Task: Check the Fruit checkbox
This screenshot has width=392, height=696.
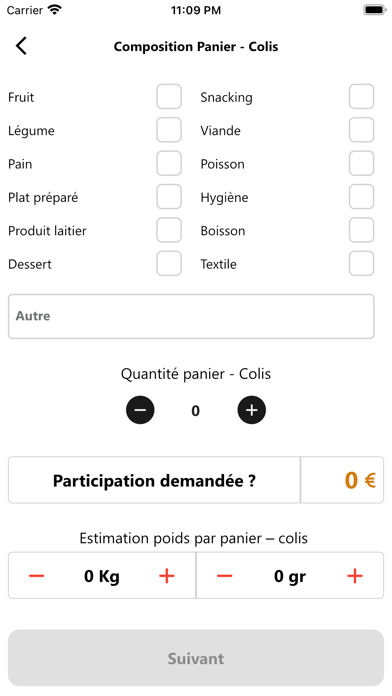Action: tap(169, 96)
